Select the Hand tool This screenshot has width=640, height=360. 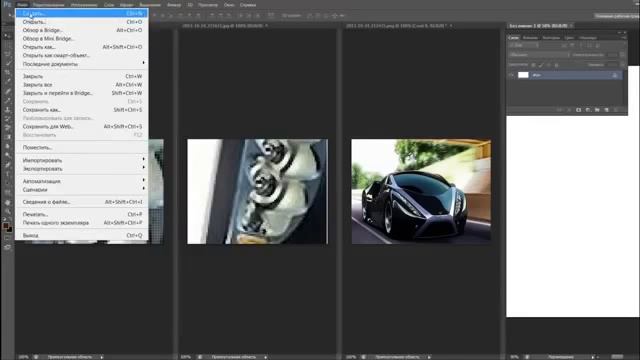coord(7,202)
